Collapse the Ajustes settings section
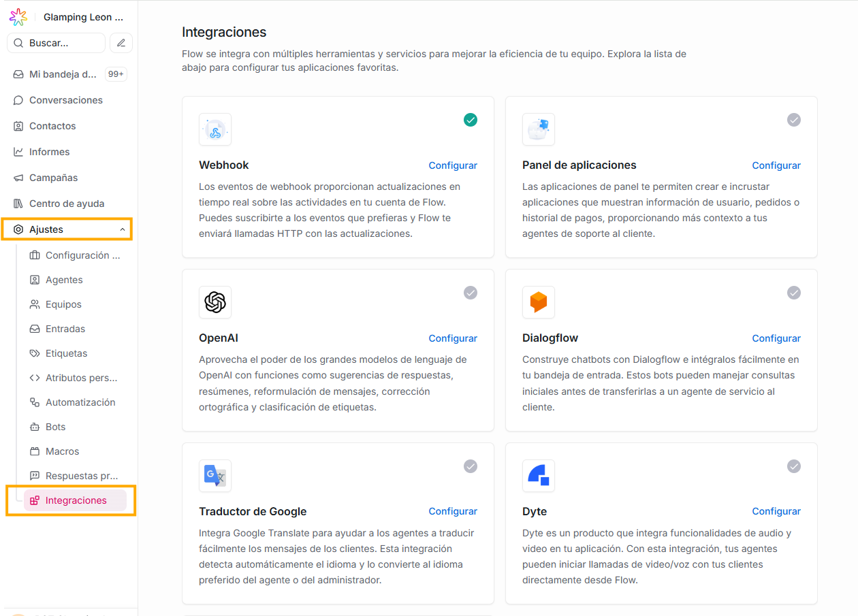The height and width of the screenshot is (616, 858). coord(123,230)
